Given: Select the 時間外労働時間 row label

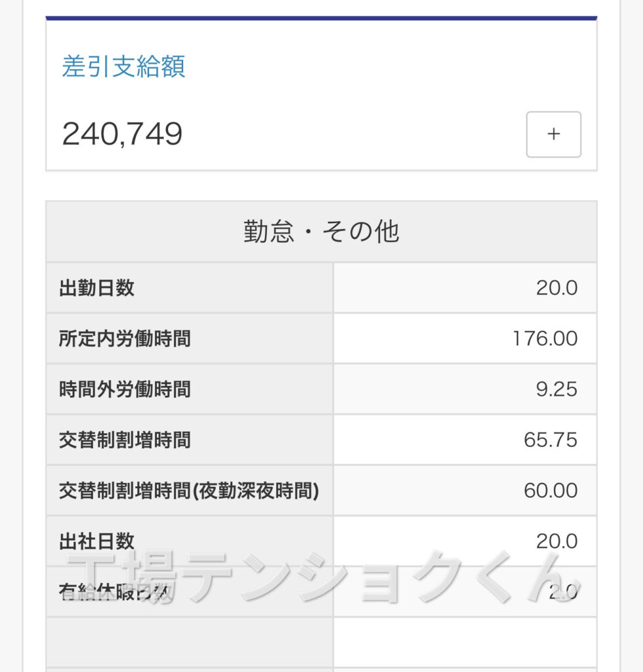Looking at the screenshot, I should [x=125, y=388].
